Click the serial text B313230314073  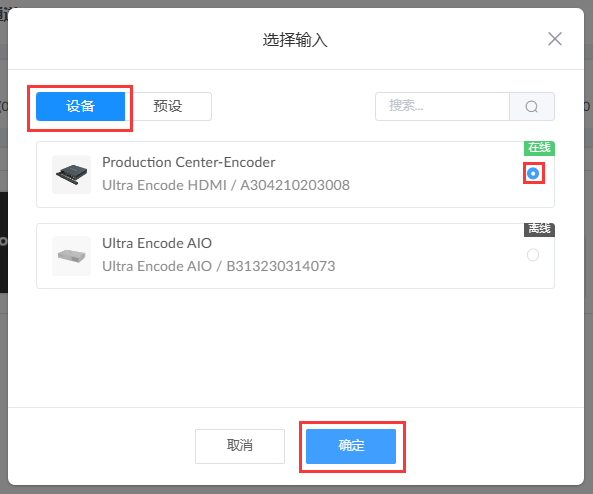pyautogui.click(x=281, y=266)
